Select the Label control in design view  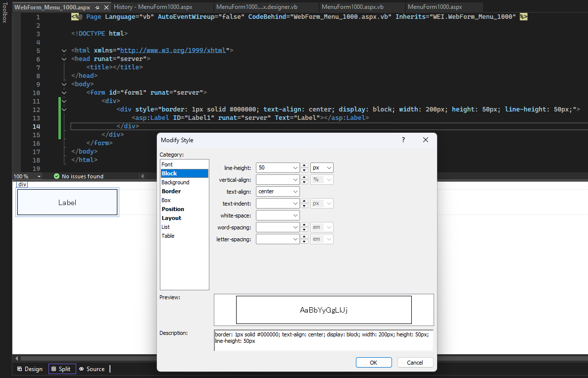point(67,203)
